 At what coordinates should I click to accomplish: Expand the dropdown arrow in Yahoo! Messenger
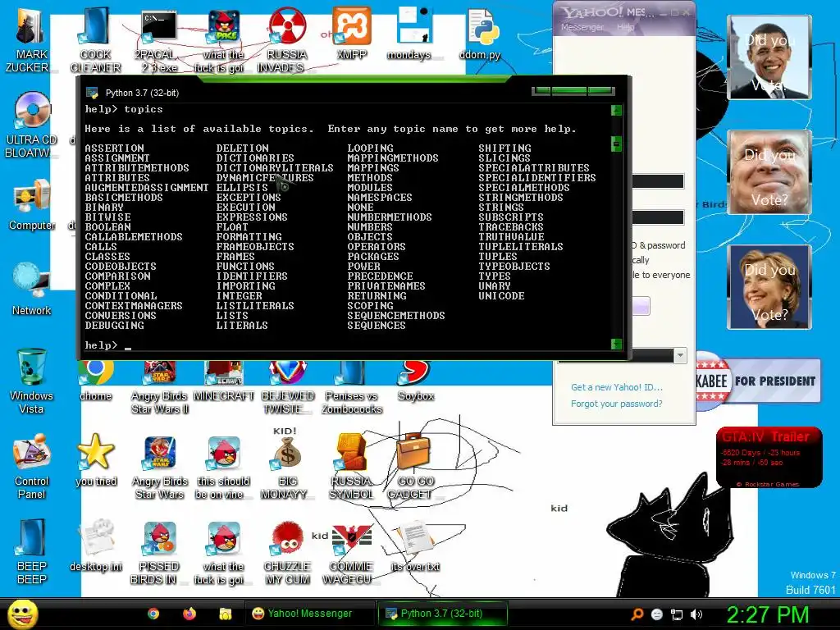[x=680, y=355]
